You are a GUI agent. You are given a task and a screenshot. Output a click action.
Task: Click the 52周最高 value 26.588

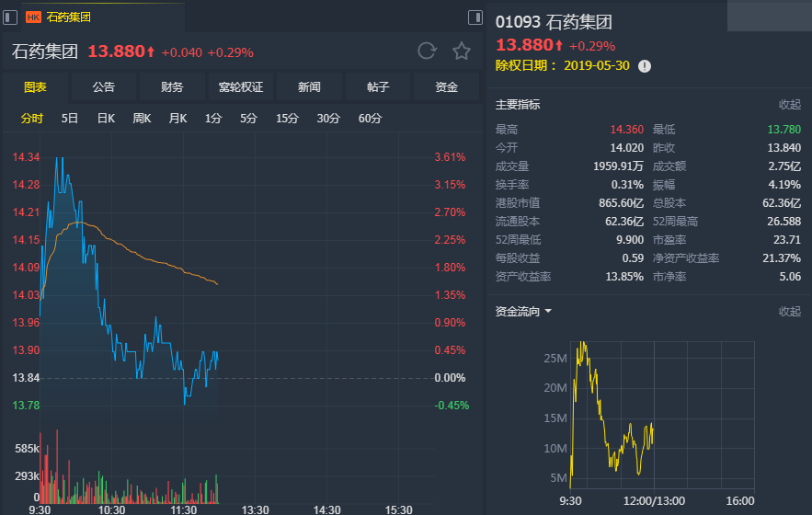(784, 222)
